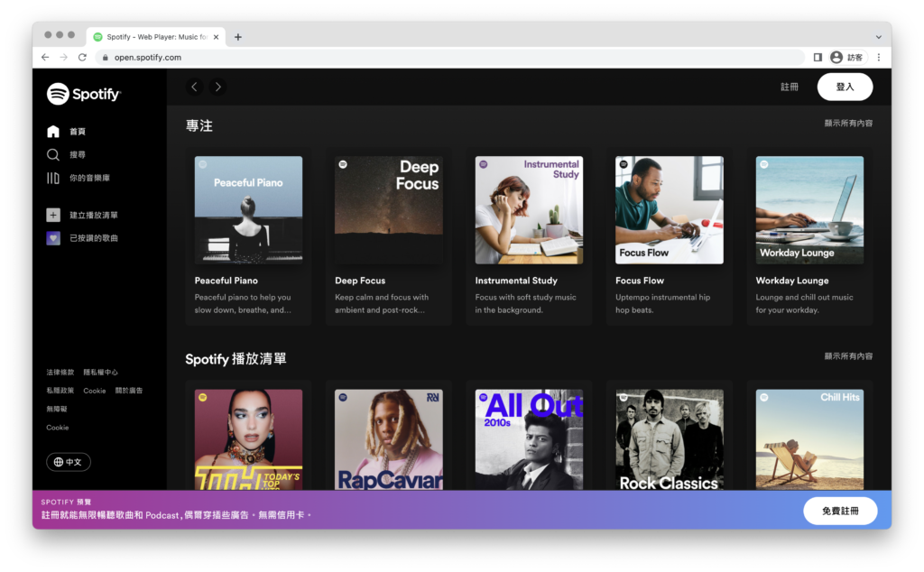Click the address bar open.spotify.com
The image size is (924, 572).
[448, 57]
